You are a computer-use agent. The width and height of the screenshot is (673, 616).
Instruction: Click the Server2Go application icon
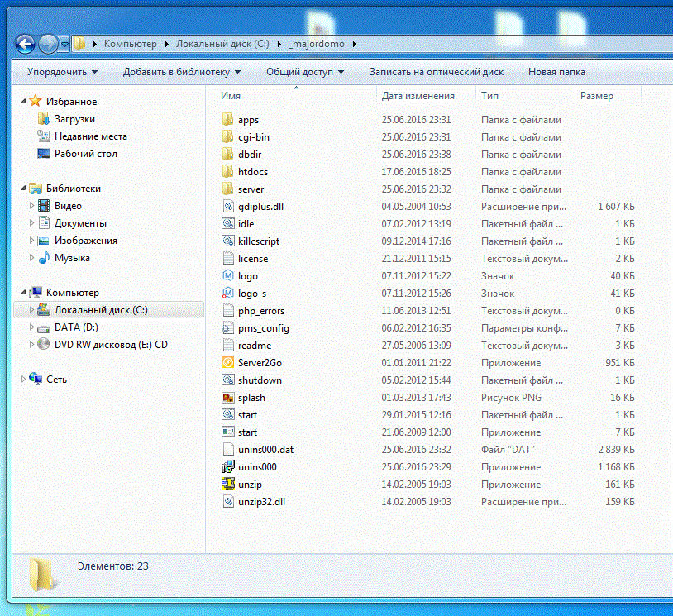(229, 363)
